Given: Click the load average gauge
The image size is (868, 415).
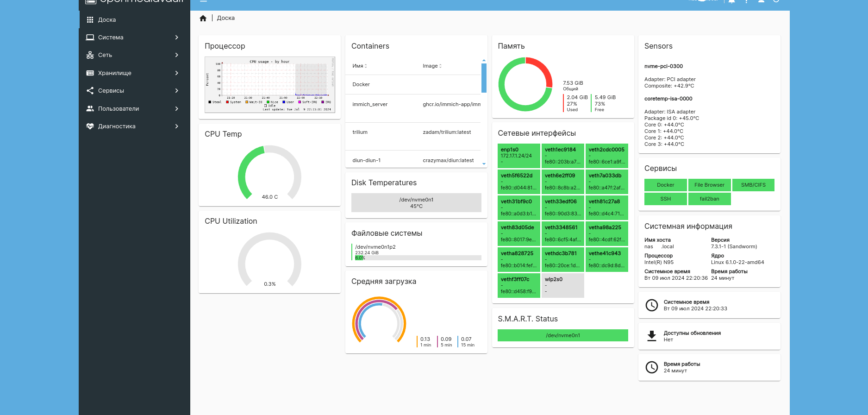Looking at the screenshot, I should coord(379,321).
